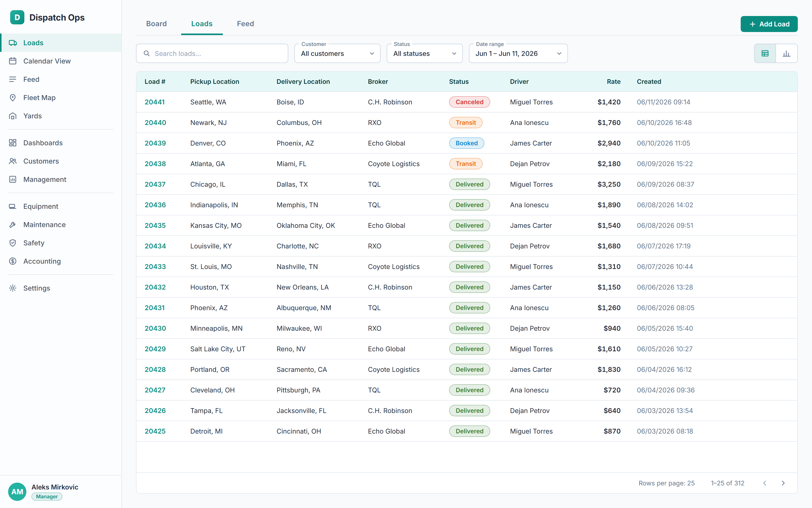Image resolution: width=812 pixels, height=508 pixels.
Task: Click Delivered badge for load 20436
Action: click(469, 205)
